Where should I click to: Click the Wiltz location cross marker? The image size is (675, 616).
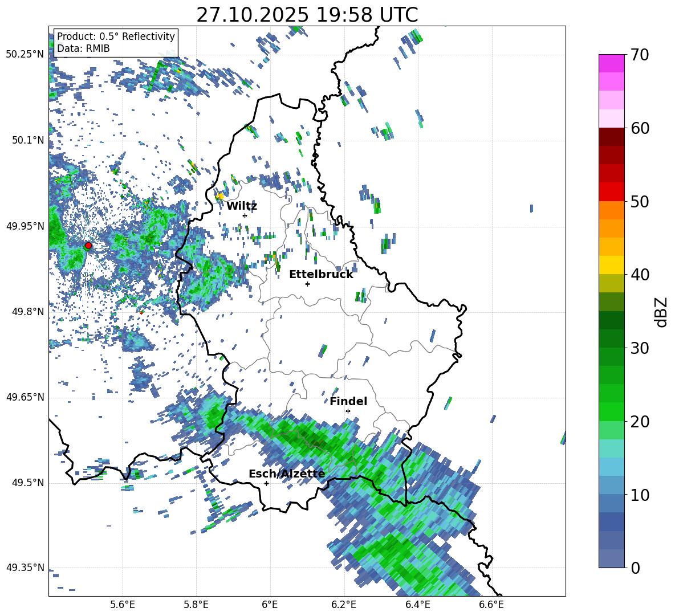click(245, 215)
